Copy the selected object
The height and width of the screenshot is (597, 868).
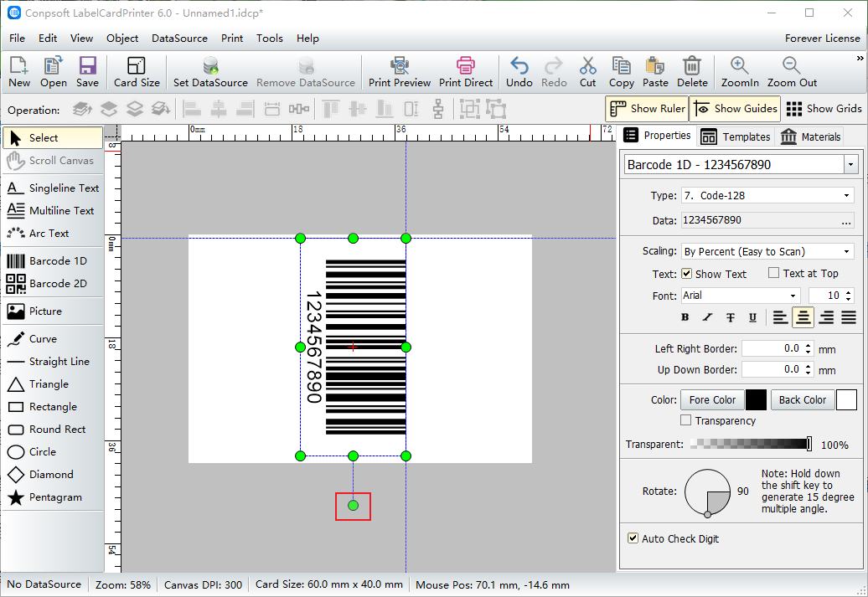(x=621, y=73)
